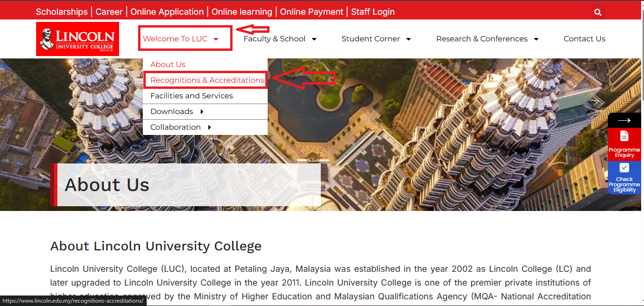This screenshot has height=306, width=644.
Task: Open the Online learning link
Action: pos(242,12)
